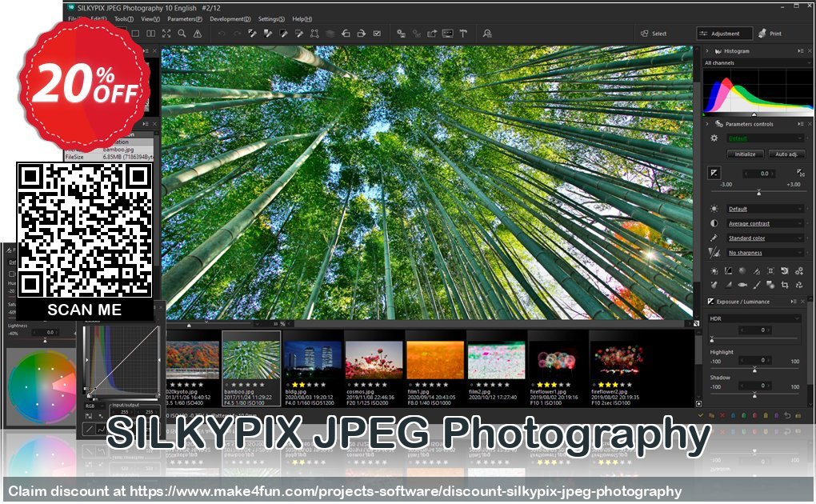Switch to the Select section
Screen dimensions: 816x504
(x=654, y=34)
